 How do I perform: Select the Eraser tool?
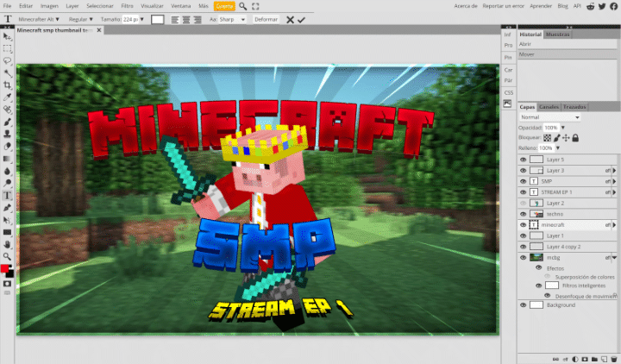pos(7,147)
